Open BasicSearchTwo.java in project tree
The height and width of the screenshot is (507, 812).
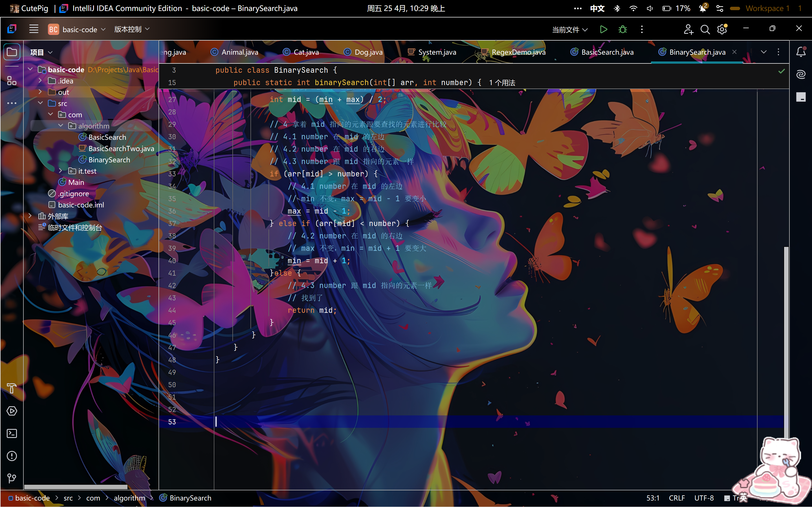116,149
